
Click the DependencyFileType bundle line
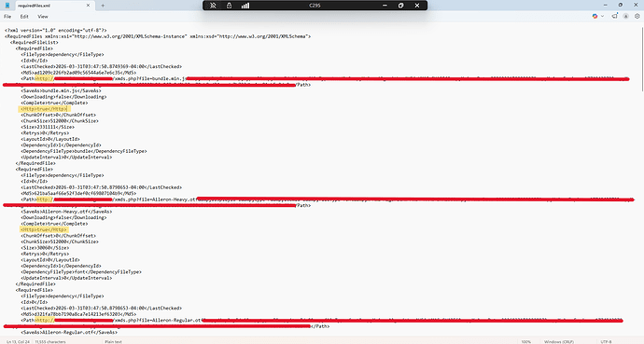(x=84, y=151)
